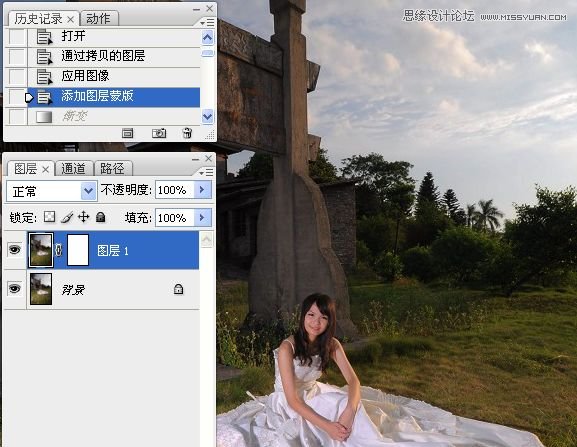Click 背景 layer thumbnail
Viewport: 577px width, 447px height.
(41, 289)
